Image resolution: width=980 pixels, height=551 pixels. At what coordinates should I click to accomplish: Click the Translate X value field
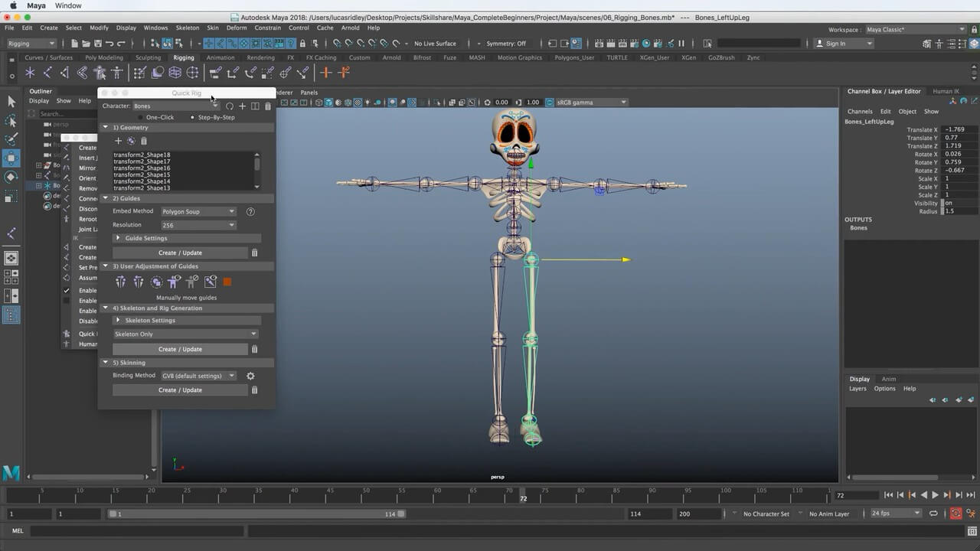(x=960, y=130)
